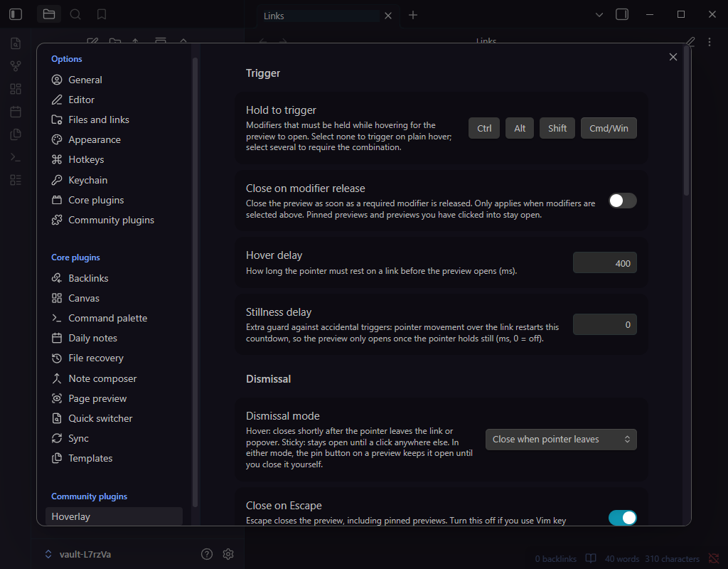Toggle the right sidebar icon
The height and width of the screenshot is (569, 728).
tap(622, 14)
